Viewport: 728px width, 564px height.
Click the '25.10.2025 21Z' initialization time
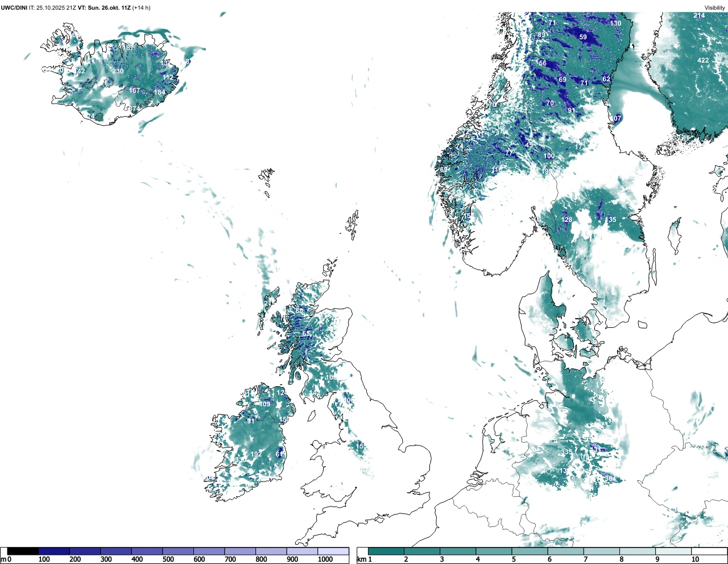56,7
